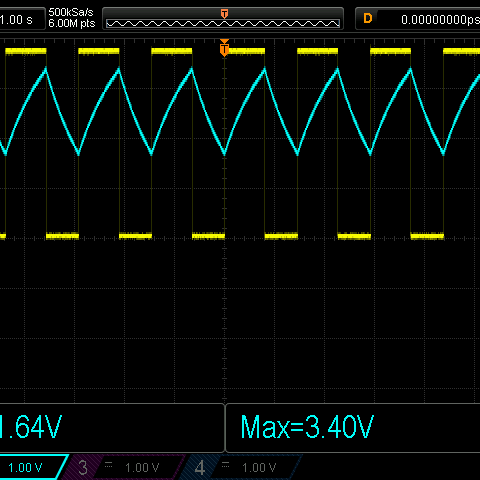This screenshot has width=480, height=480.
Task: Click the yellow square wave trace
Action: coord(99,51)
